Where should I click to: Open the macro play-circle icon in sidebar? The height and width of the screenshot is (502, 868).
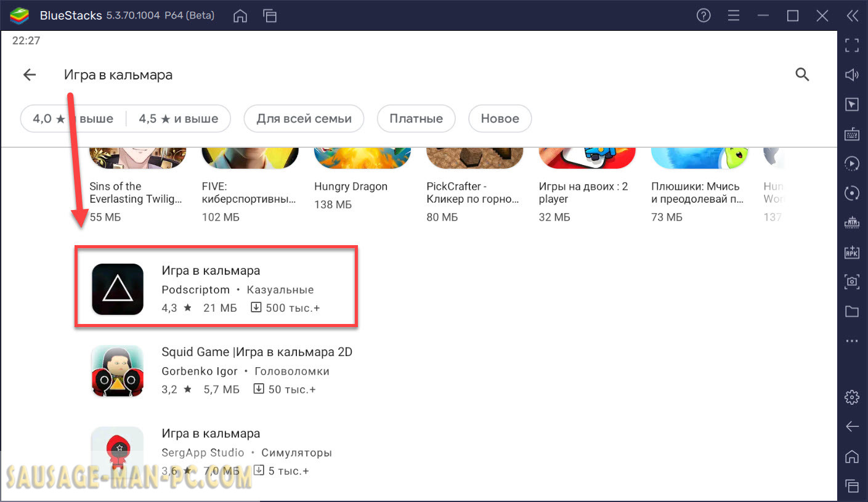tap(852, 163)
